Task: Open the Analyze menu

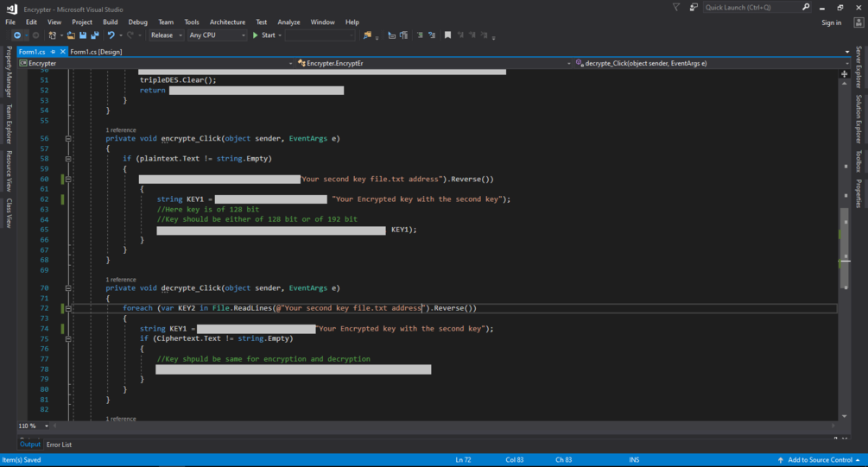Action: [x=288, y=22]
